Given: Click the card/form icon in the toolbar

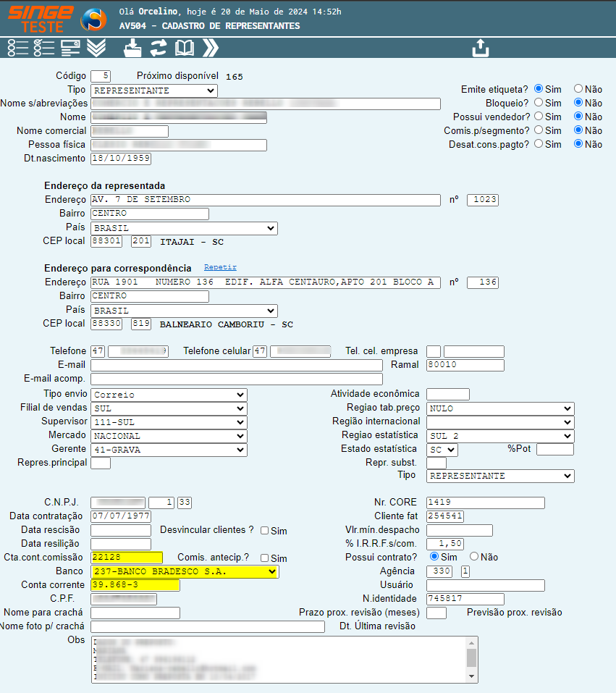Looking at the screenshot, I should (70, 49).
